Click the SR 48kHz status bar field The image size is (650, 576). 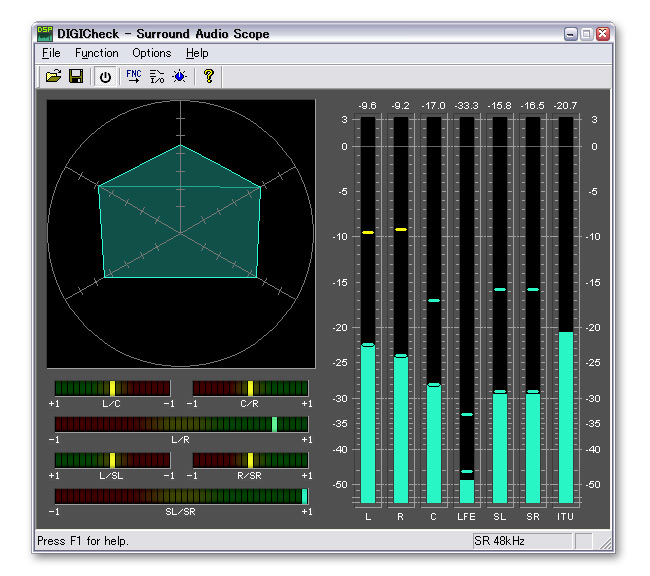(x=520, y=541)
